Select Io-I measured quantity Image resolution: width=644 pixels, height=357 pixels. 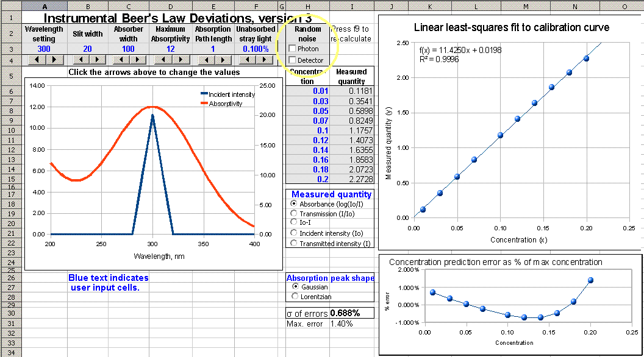293,221
